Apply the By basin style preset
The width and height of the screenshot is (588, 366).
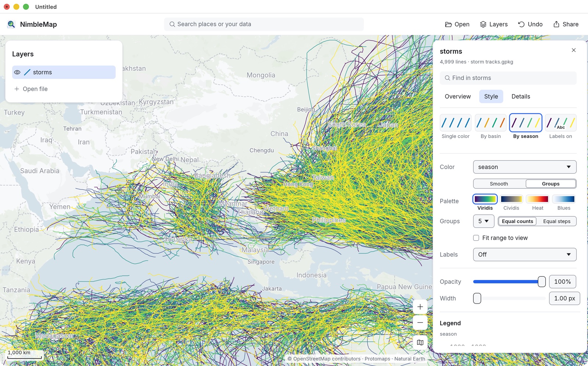tap(491, 127)
